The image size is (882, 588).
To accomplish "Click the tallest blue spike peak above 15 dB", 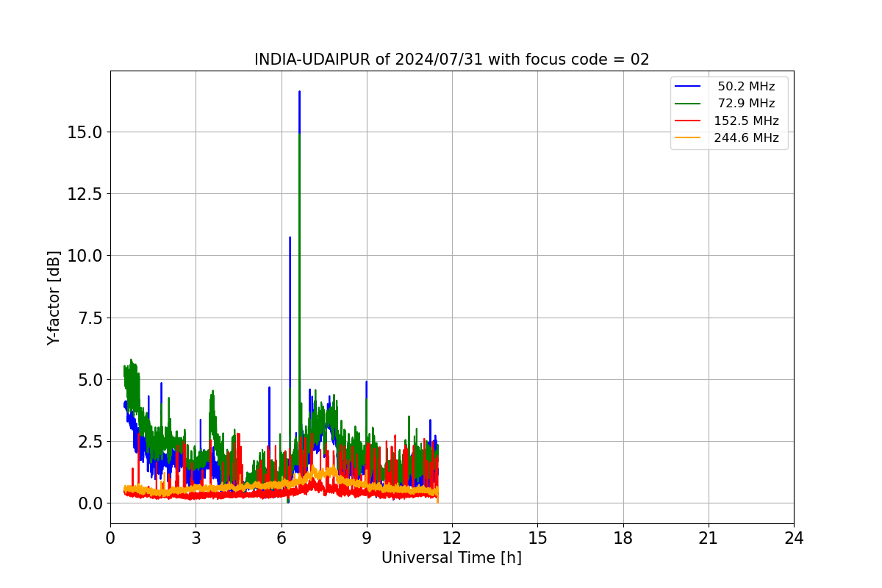I will 299,93.
